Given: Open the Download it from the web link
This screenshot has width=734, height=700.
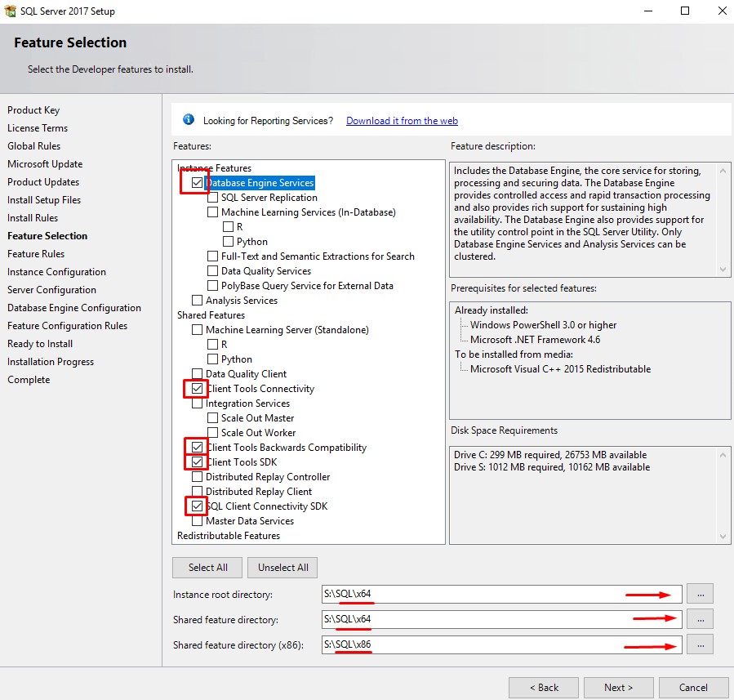Looking at the screenshot, I should [402, 121].
